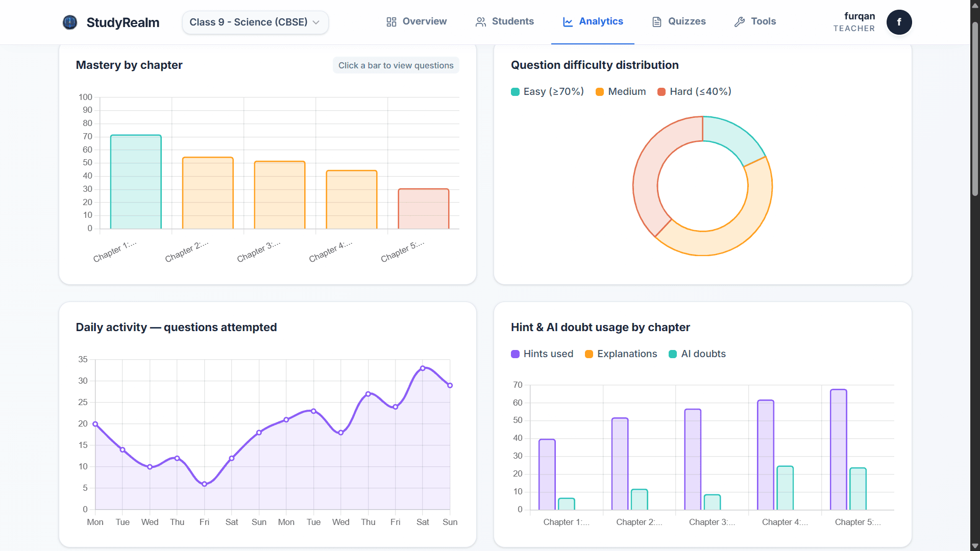Click the chevron in the class selector
Screen dimensions: 980x551
[x=316, y=22]
